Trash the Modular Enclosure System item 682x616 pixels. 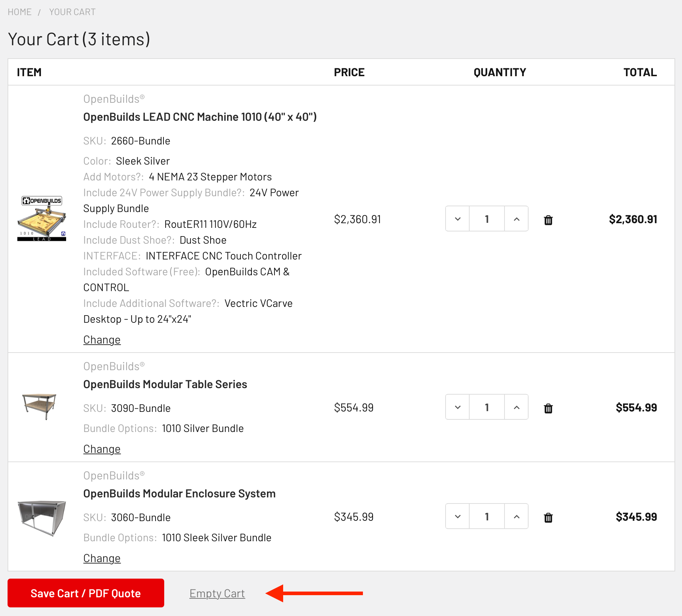tap(548, 517)
